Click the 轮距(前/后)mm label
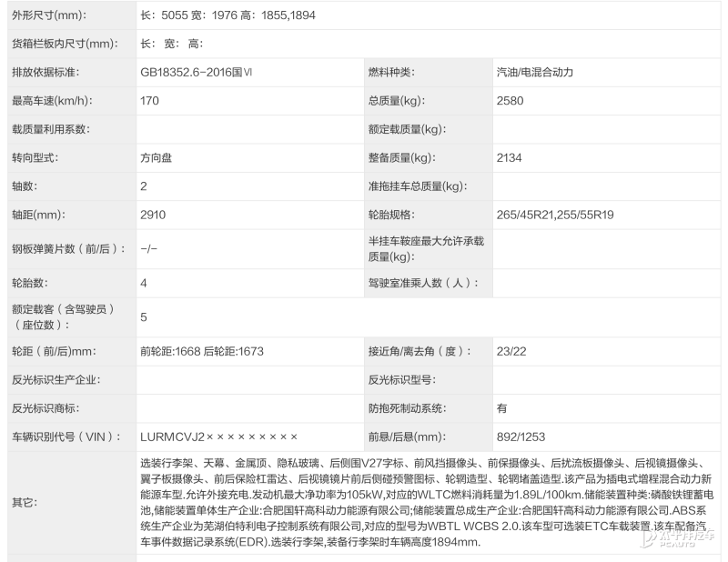The image size is (728, 562). click(x=54, y=351)
